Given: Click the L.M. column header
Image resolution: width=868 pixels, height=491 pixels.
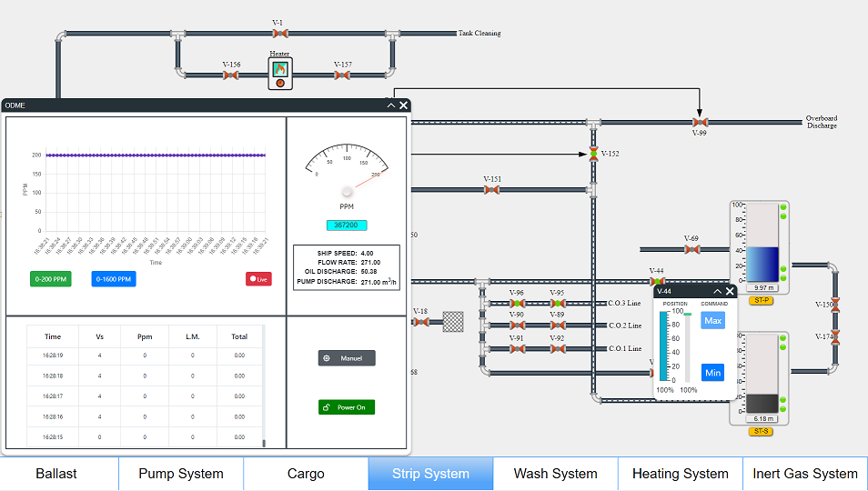Looking at the screenshot, I should click(x=193, y=336).
